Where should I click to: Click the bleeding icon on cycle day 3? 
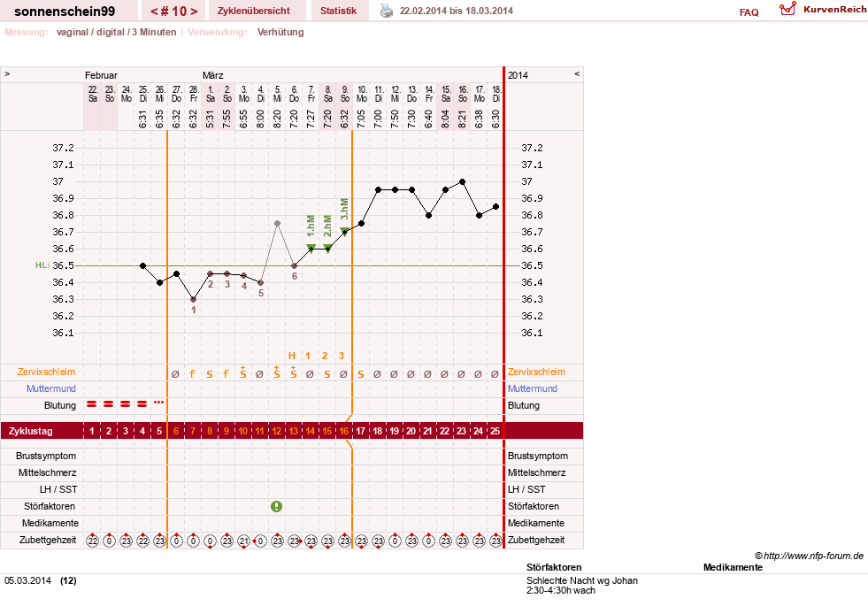tap(126, 404)
